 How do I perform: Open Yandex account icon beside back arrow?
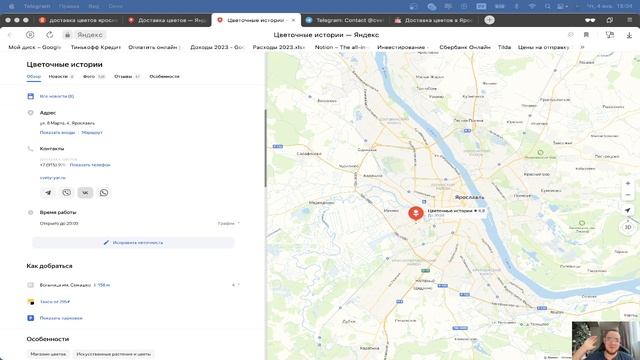point(30,35)
